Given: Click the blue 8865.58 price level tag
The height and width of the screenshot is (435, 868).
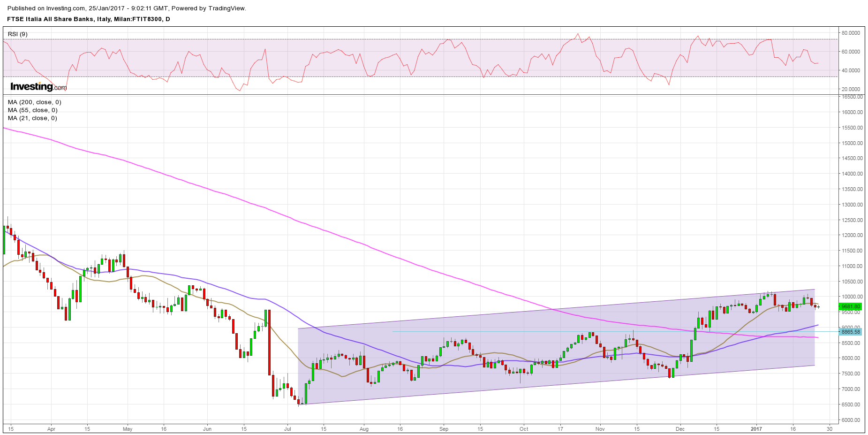Looking at the screenshot, I should [850, 332].
